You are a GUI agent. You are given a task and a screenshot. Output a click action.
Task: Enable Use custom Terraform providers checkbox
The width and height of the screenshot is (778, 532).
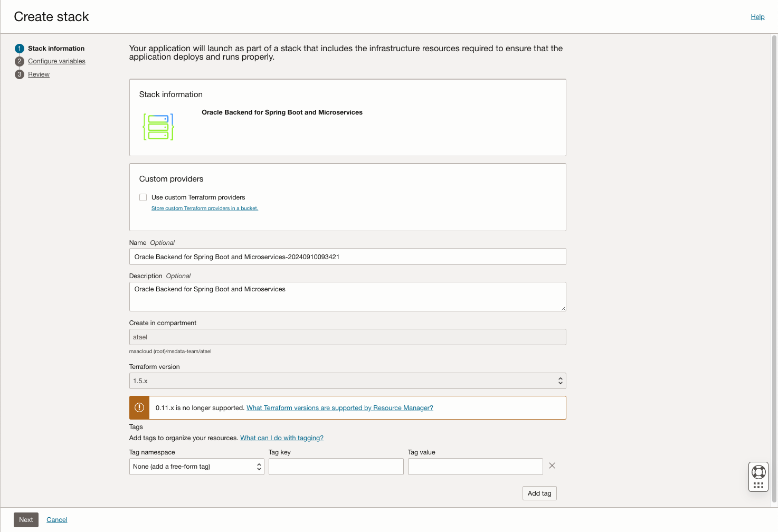143,197
